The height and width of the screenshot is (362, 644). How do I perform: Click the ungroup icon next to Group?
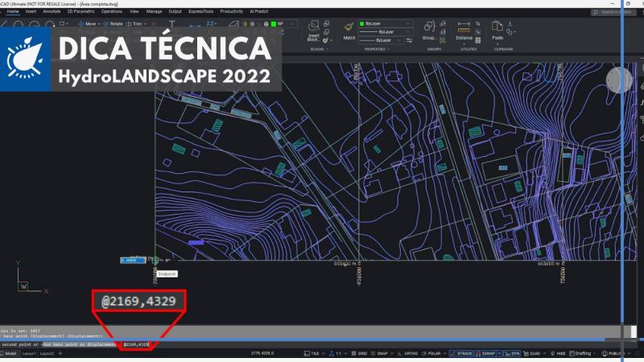point(443,24)
